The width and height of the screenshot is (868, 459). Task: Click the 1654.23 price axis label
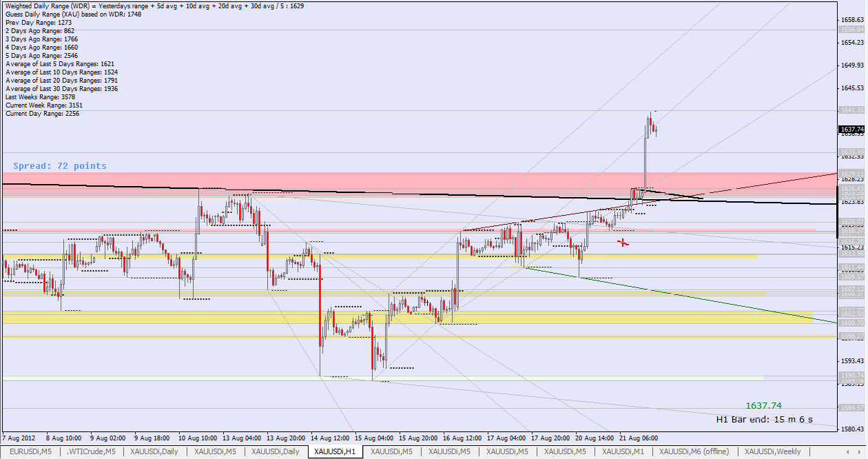point(853,43)
